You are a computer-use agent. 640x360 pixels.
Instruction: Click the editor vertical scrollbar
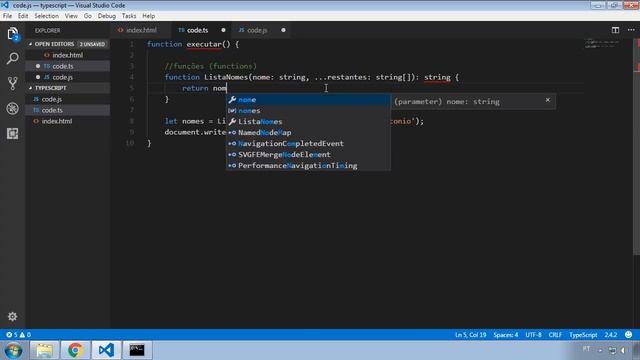[636, 147]
